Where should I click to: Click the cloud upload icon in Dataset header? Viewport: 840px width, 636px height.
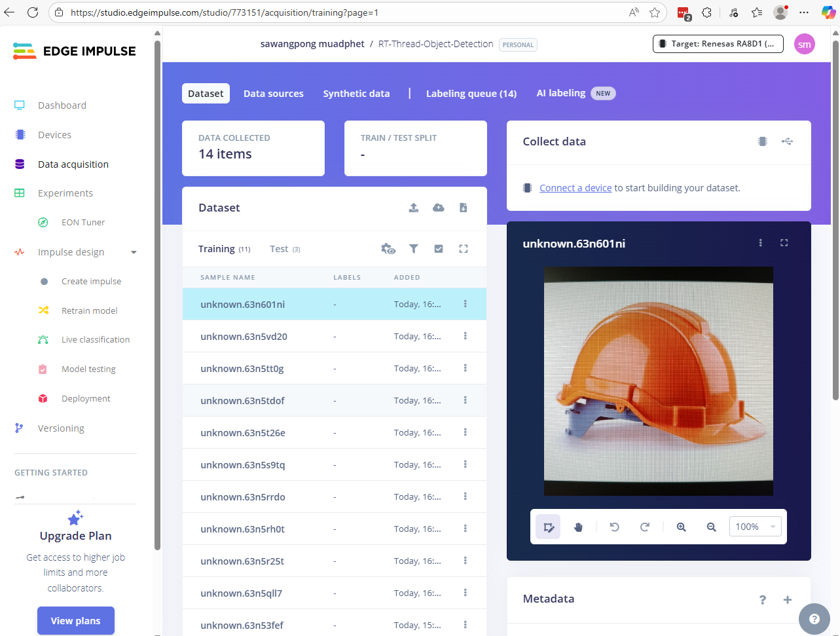[439, 208]
